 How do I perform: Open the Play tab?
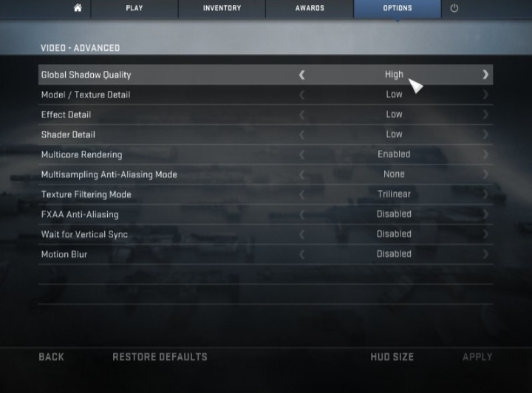tap(134, 8)
